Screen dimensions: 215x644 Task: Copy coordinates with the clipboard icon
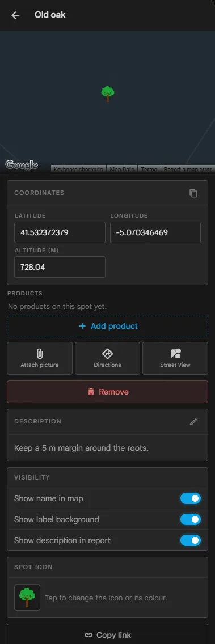(x=193, y=193)
